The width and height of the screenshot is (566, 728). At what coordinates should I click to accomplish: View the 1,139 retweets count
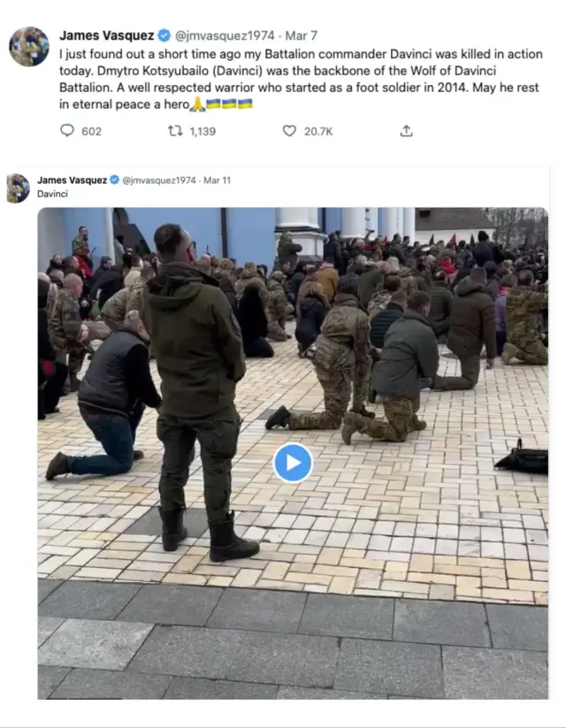[203, 132]
